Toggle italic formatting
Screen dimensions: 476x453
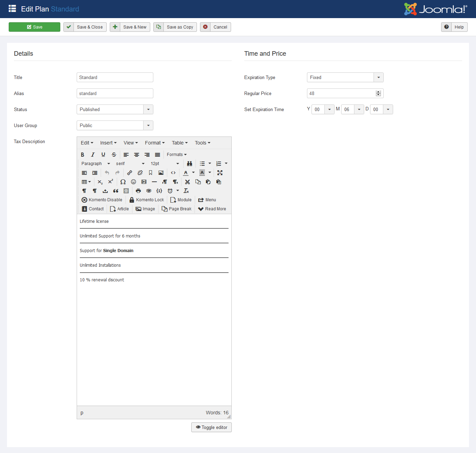(93, 155)
